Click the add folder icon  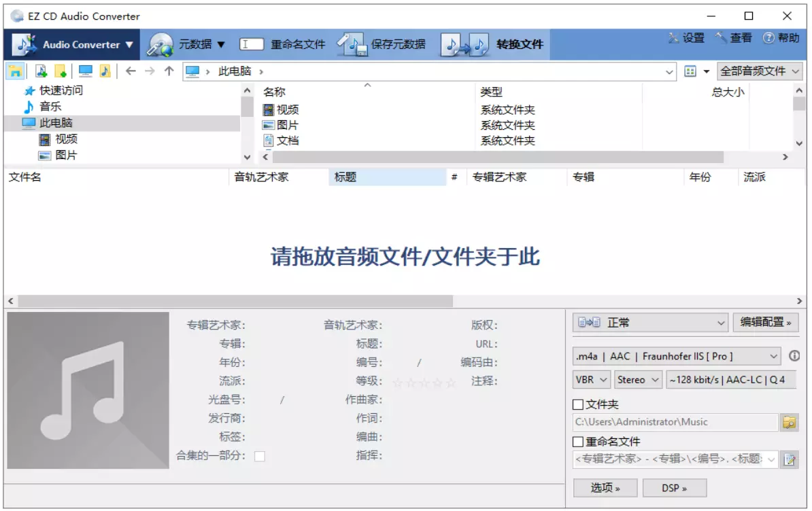point(61,71)
